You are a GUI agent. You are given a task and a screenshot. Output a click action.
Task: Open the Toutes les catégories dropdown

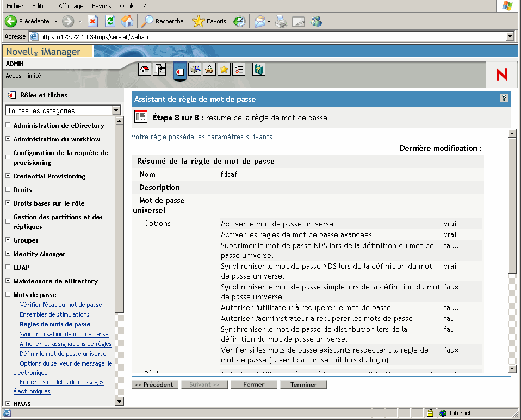pyautogui.click(x=116, y=110)
